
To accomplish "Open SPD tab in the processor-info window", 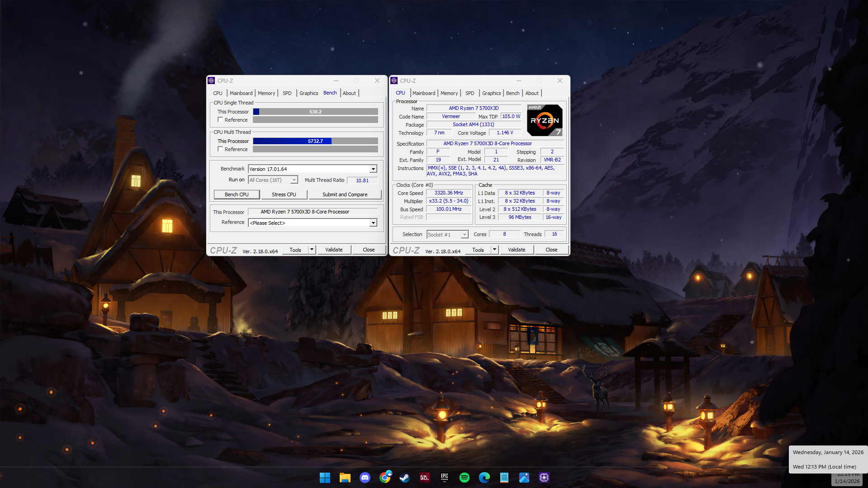I will pos(470,93).
